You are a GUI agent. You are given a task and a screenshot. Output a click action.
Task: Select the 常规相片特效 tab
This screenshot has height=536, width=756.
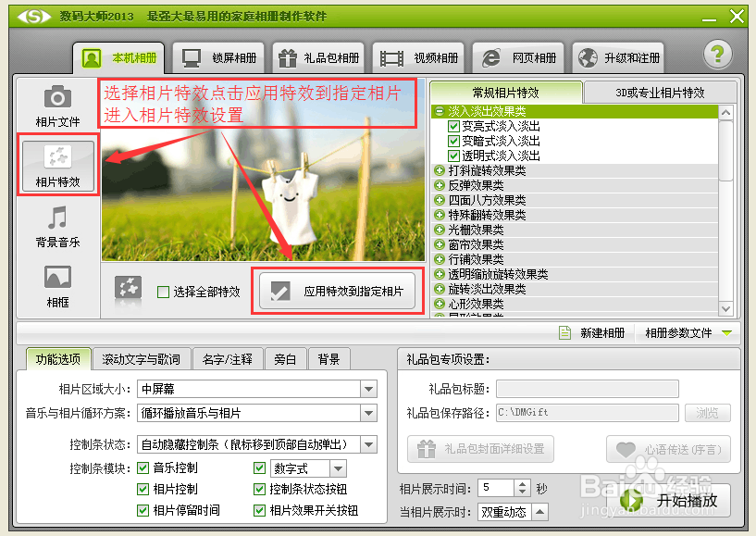pos(506,93)
